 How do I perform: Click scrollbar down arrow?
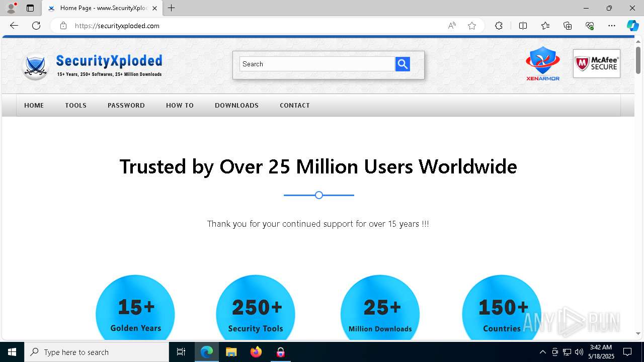(x=638, y=333)
